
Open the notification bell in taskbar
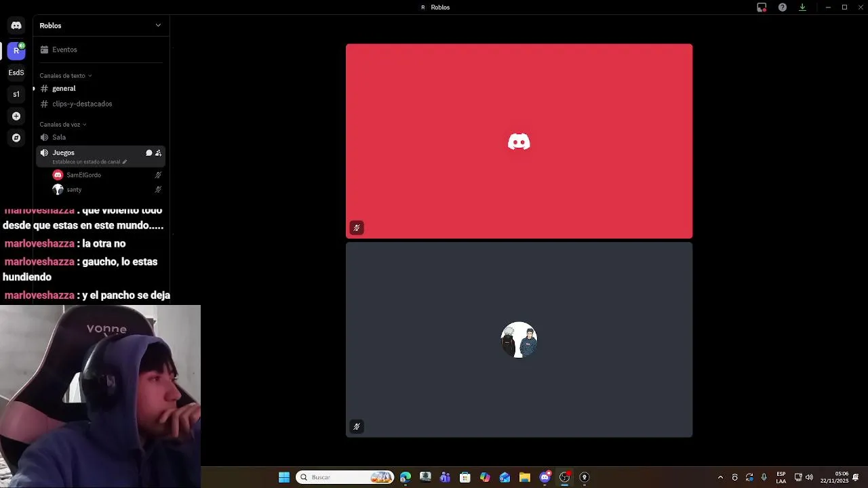[x=857, y=477]
